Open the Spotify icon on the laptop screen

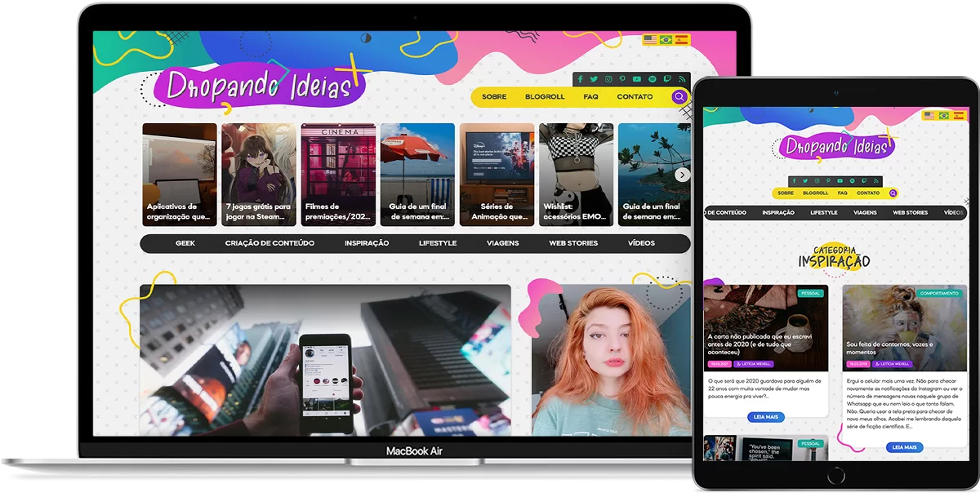(652, 79)
